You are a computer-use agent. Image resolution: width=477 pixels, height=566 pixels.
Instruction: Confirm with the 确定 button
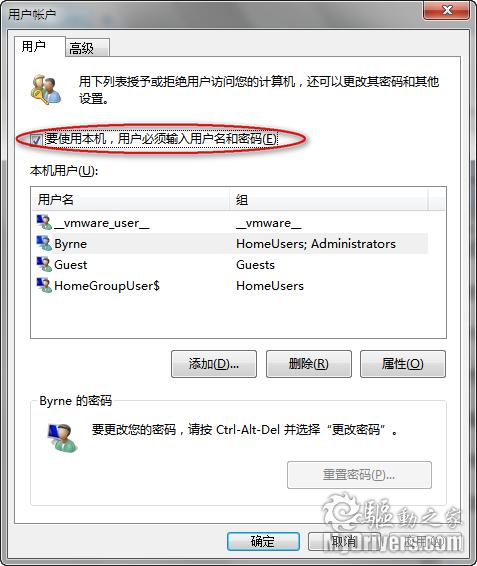click(x=263, y=541)
